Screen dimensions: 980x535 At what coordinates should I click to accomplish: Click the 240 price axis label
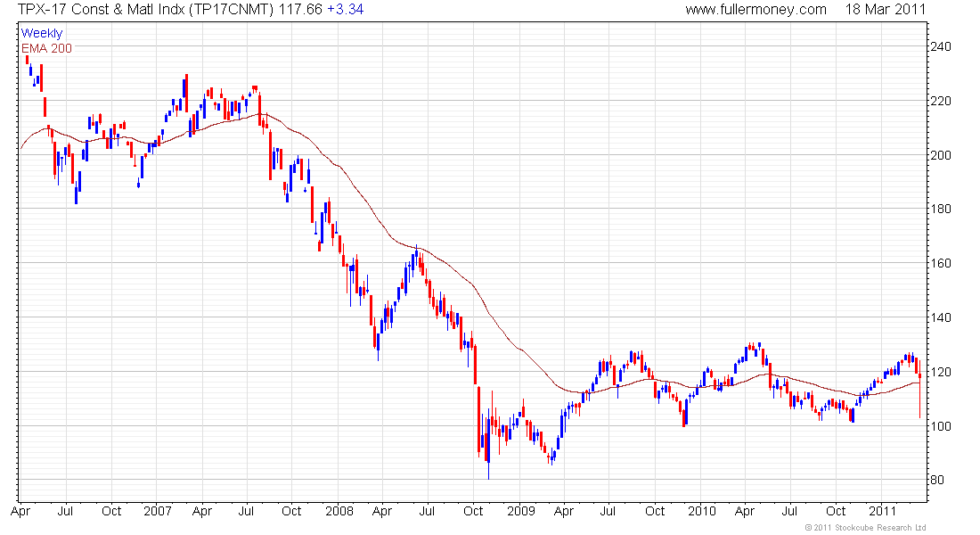coord(941,46)
